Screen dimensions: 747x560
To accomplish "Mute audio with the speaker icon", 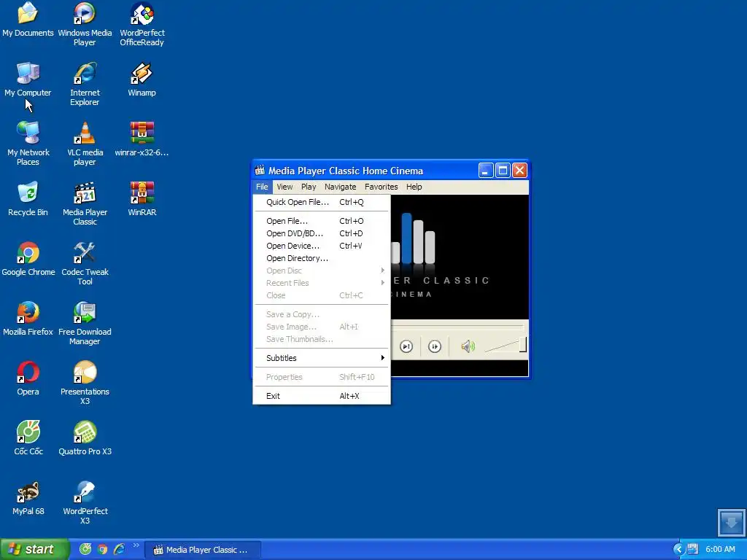I will 468,346.
